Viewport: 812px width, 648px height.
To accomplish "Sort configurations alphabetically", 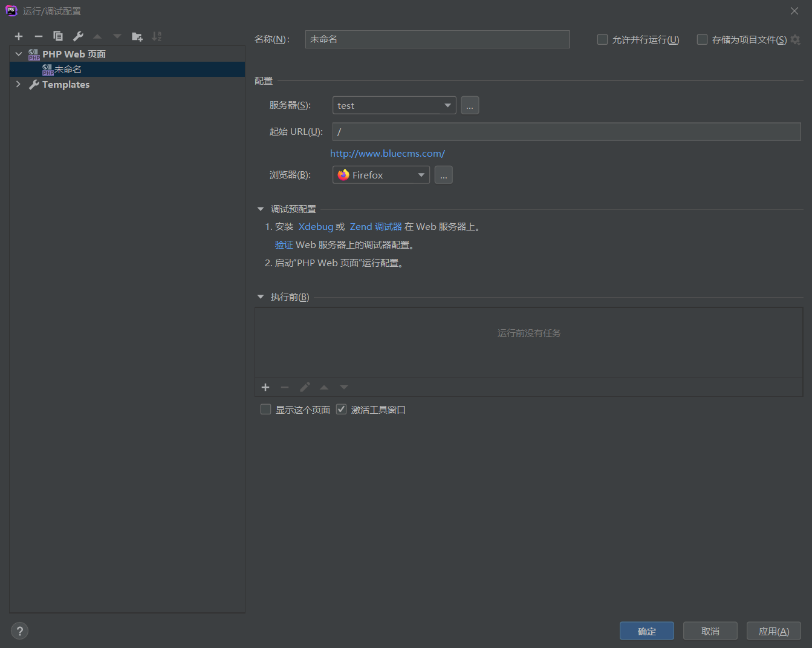I will 157,36.
